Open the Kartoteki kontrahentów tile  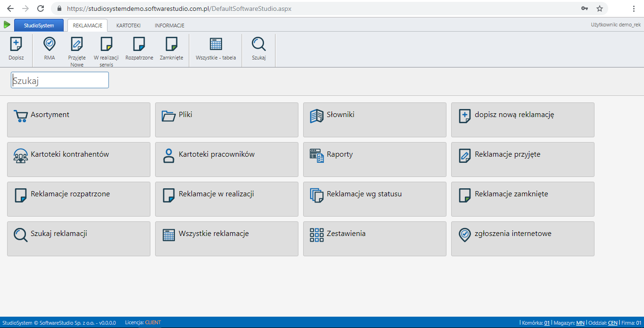79,160
